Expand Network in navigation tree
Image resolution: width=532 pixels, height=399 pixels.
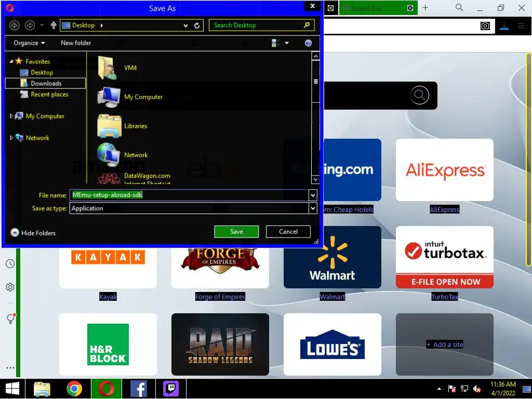pos(11,138)
